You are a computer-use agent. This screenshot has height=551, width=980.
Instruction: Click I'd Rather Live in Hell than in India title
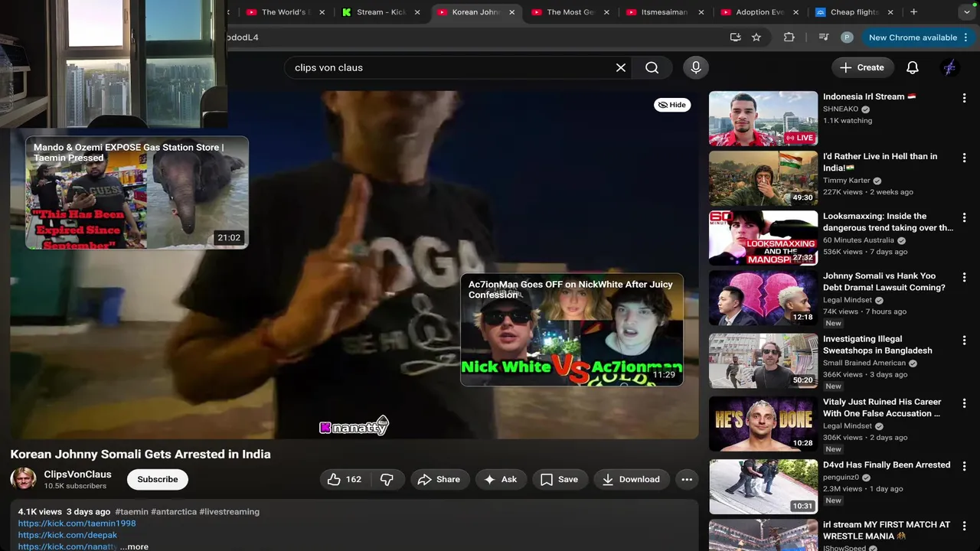(880, 161)
